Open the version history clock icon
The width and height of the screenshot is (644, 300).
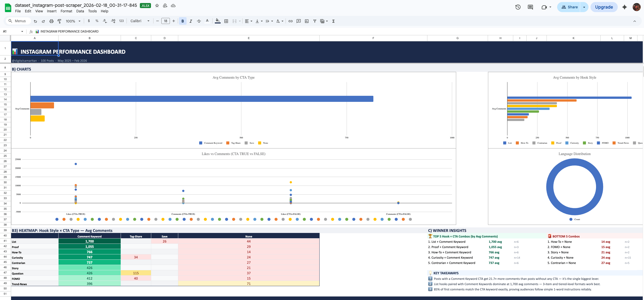[518, 7]
